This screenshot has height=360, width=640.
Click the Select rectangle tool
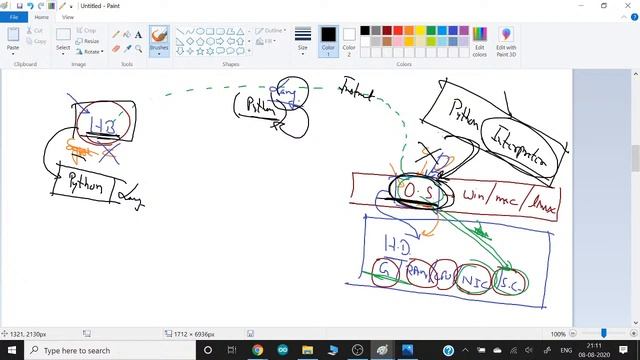(63, 34)
